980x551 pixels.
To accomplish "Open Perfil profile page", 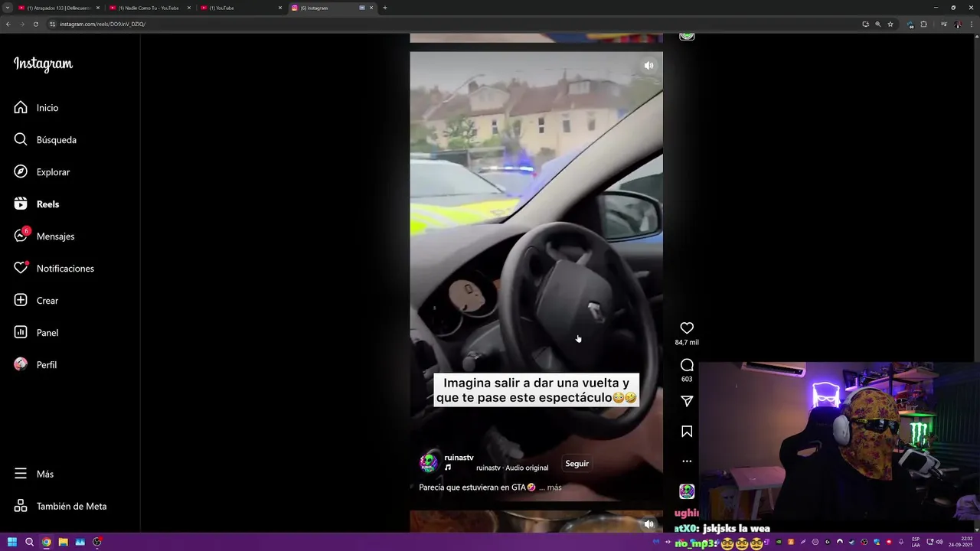I will coord(35,365).
